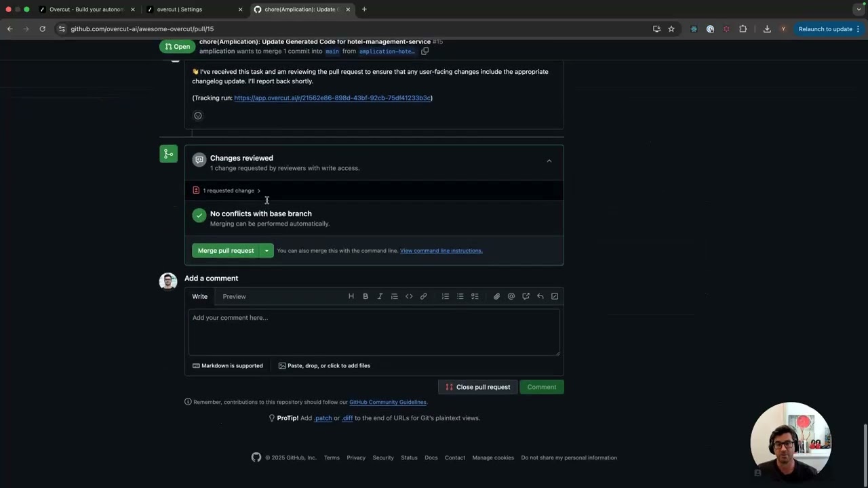Open Contact link in footer
The image size is (868, 488).
pyautogui.click(x=455, y=457)
